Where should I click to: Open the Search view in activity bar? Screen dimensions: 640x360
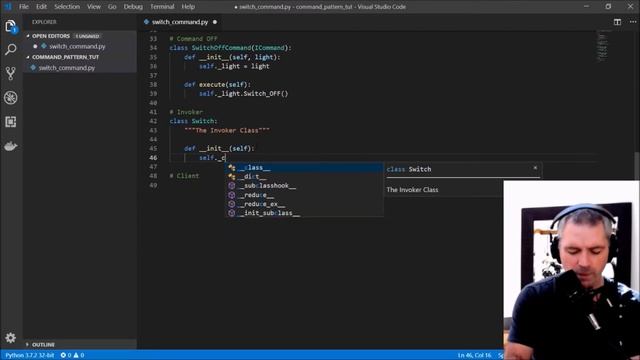11,50
